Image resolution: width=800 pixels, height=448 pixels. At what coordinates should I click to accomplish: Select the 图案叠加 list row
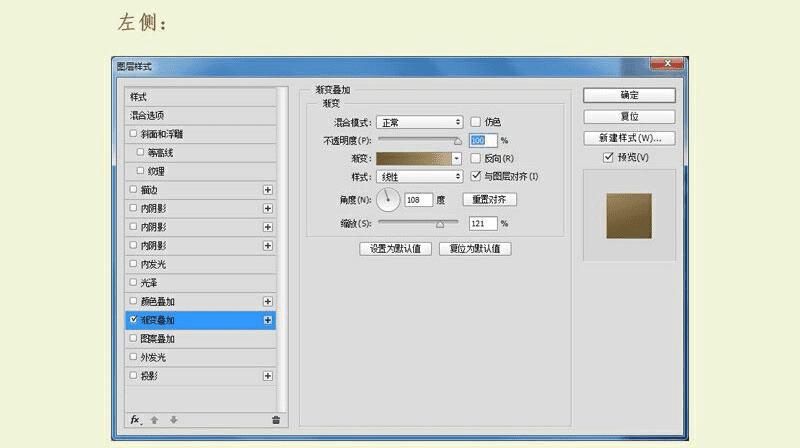pos(201,339)
